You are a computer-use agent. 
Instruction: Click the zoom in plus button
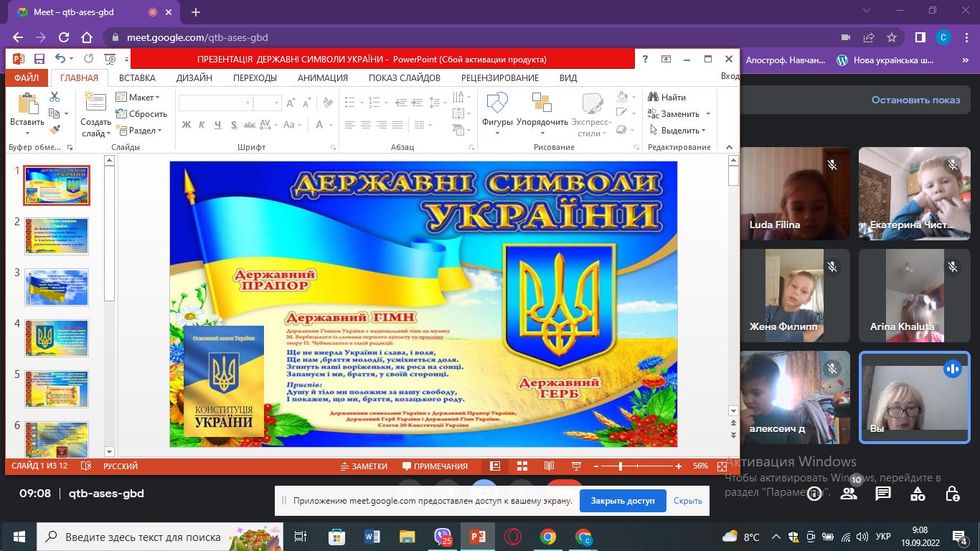[x=679, y=466]
